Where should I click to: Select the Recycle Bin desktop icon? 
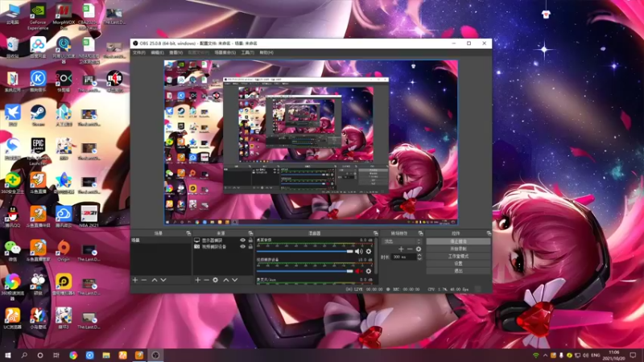(13, 47)
